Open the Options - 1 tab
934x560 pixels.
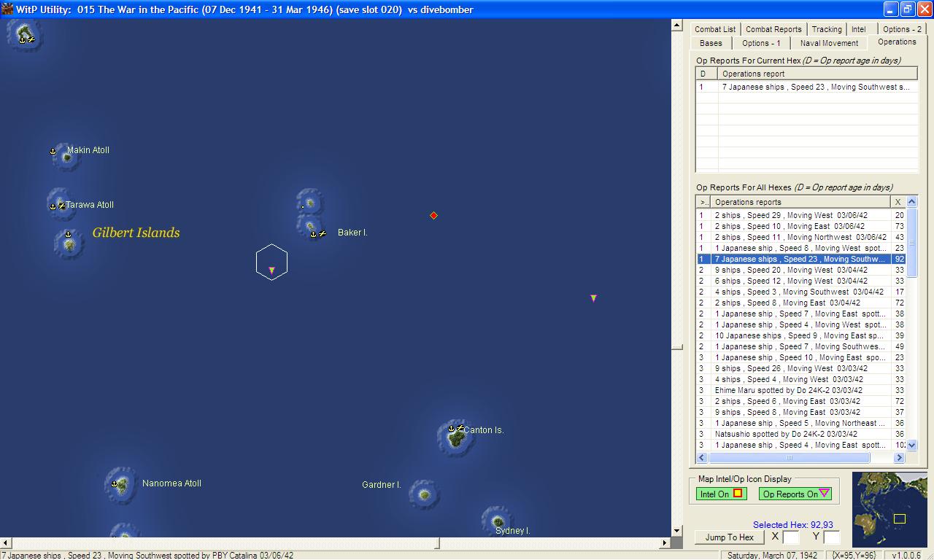tap(761, 43)
